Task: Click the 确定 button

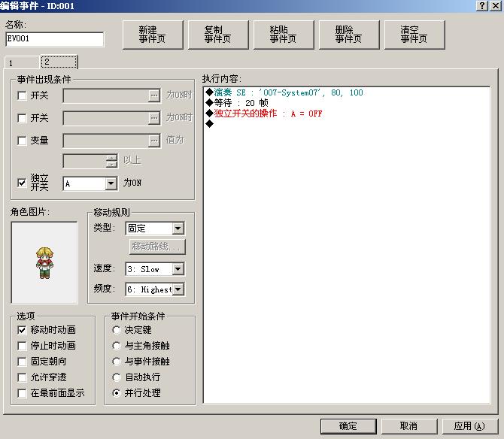Action: click(348, 426)
